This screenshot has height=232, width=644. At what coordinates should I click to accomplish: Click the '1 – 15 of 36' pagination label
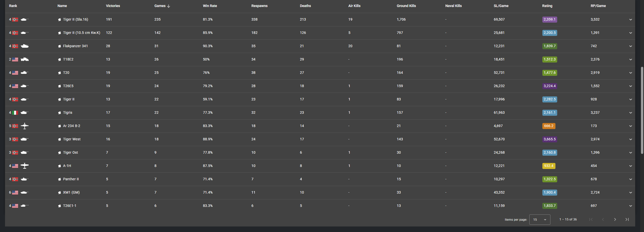click(568, 219)
